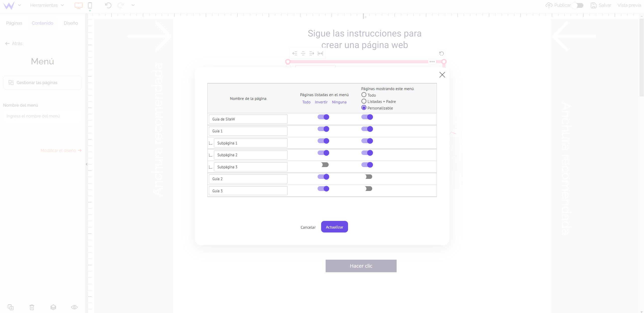This screenshot has width=644, height=313.
Task: Click the redo arrow icon
Action: point(121,5)
